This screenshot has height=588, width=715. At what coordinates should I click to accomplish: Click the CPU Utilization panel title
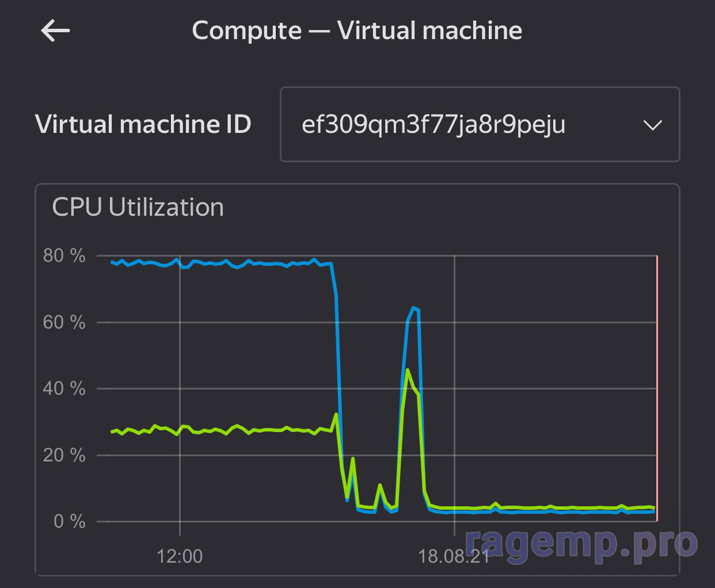click(x=138, y=207)
